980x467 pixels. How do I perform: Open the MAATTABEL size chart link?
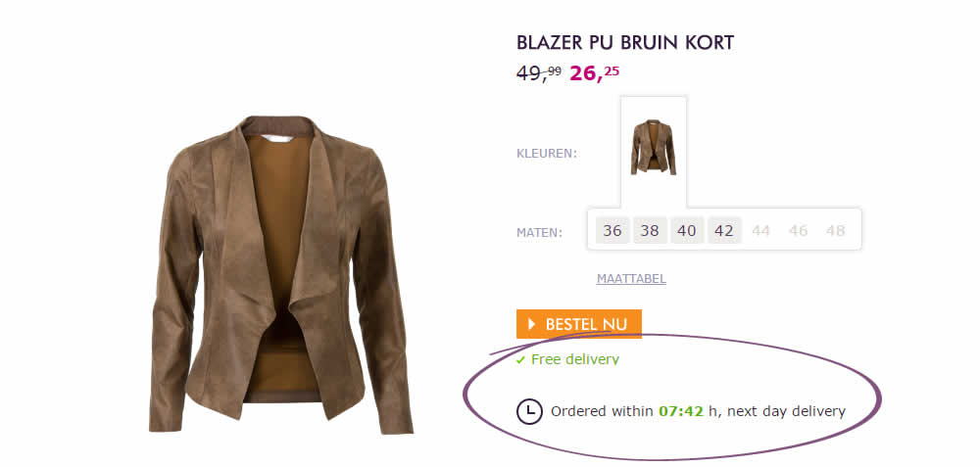click(x=631, y=279)
